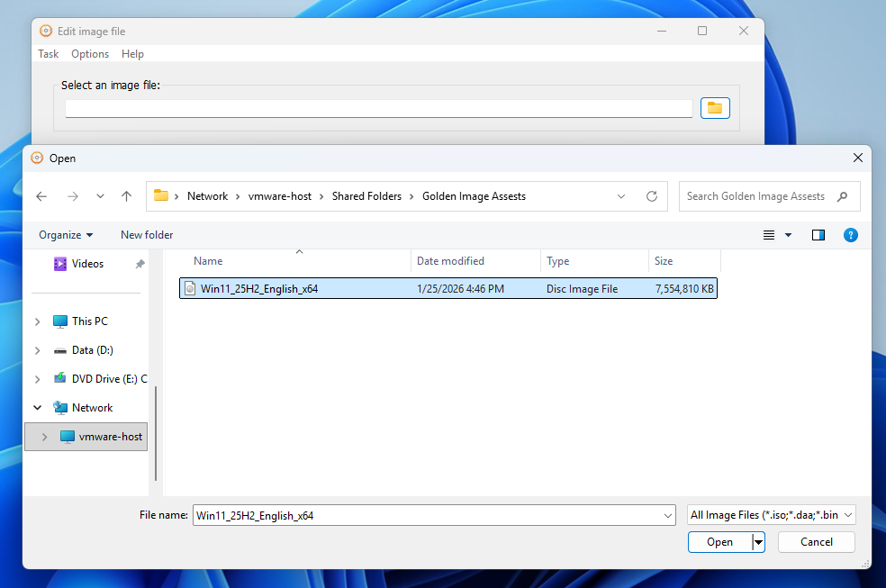Close the Open dialog
This screenshot has width=886, height=588.
pyautogui.click(x=858, y=158)
